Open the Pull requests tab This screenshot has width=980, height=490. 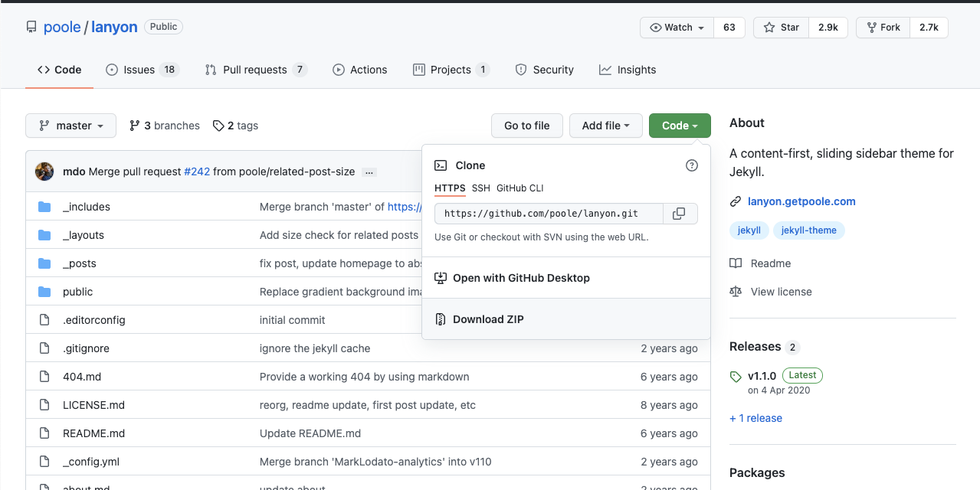pos(256,70)
